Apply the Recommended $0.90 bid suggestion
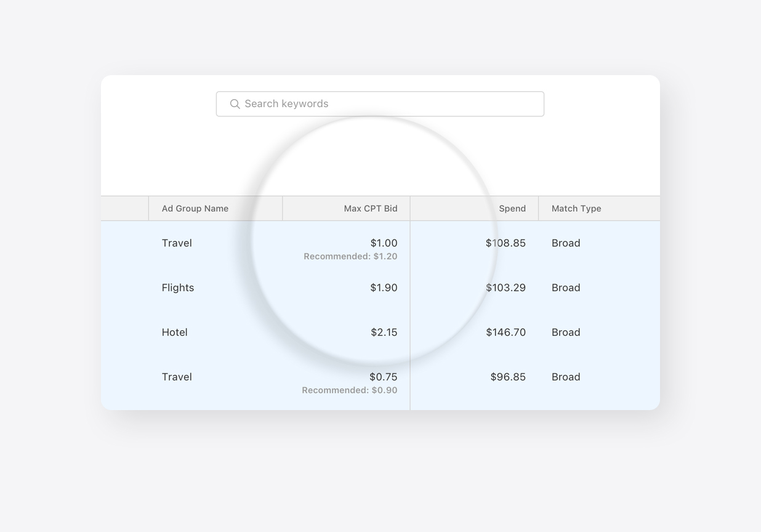 coord(350,390)
